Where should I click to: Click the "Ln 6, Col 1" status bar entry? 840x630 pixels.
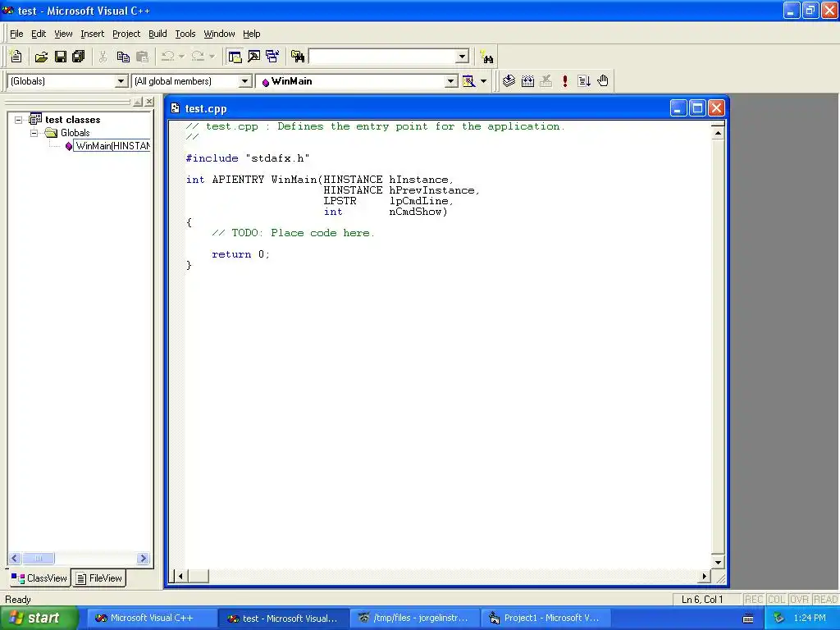(702, 600)
